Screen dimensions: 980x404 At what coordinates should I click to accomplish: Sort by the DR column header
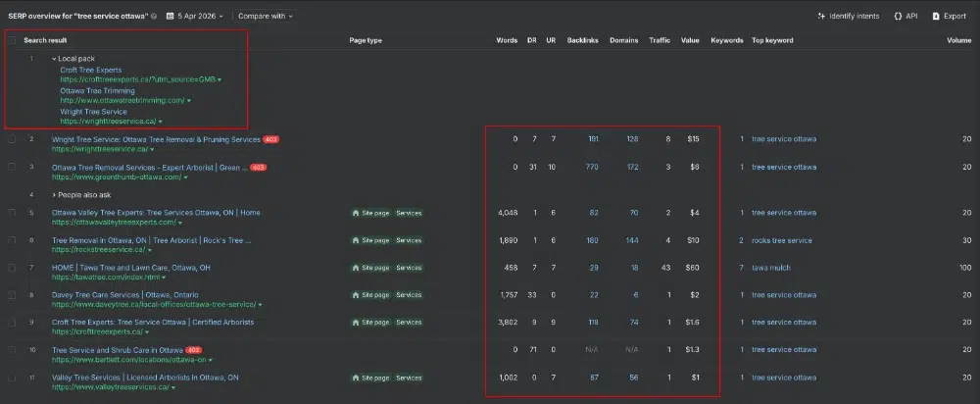(x=532, y=40)
